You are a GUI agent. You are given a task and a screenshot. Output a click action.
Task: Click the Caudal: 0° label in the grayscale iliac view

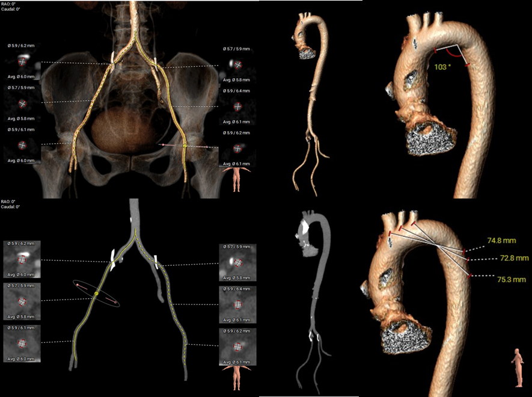click(x=11, y=207)
